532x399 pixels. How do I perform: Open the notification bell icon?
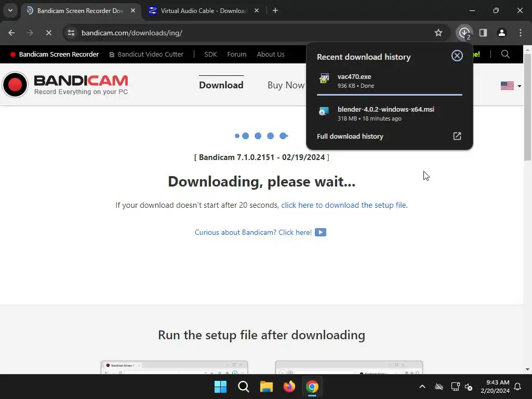(x=518, y=387)
